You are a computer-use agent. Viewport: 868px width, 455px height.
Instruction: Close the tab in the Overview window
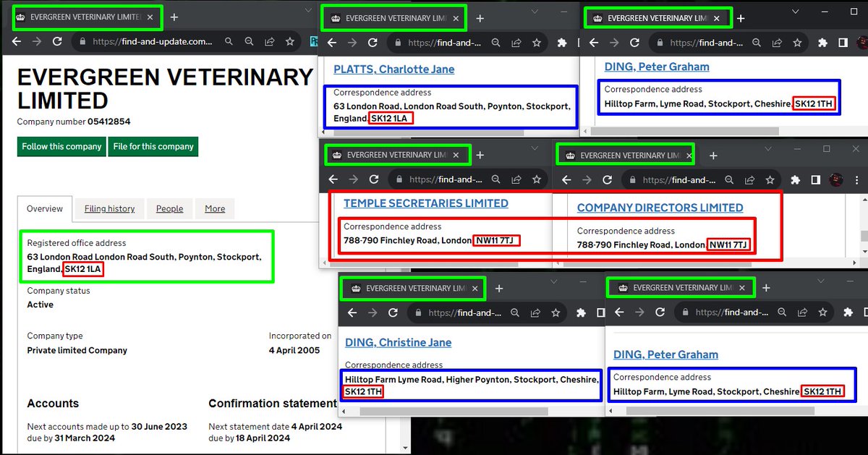(150, 17)
